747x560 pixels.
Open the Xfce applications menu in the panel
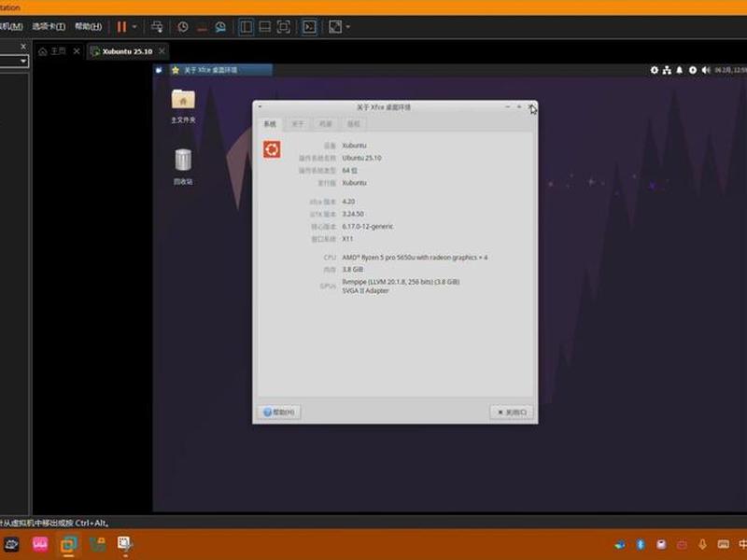(159, 70)
